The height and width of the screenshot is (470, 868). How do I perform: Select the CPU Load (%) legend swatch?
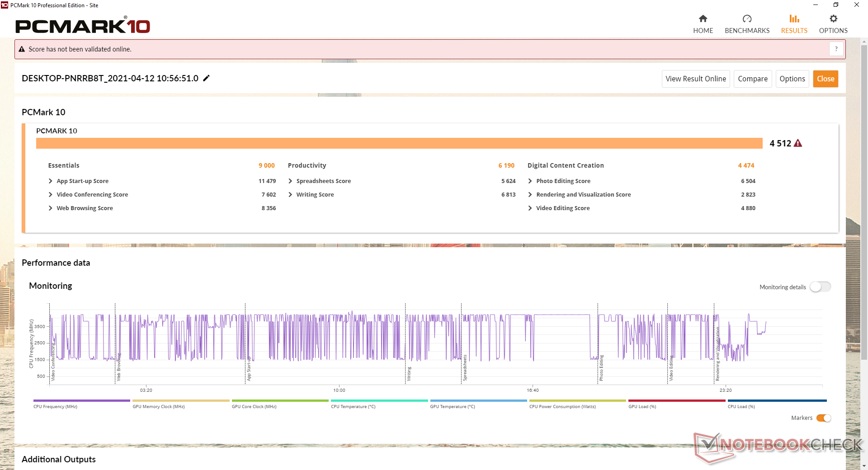click(x=777, y=400)
